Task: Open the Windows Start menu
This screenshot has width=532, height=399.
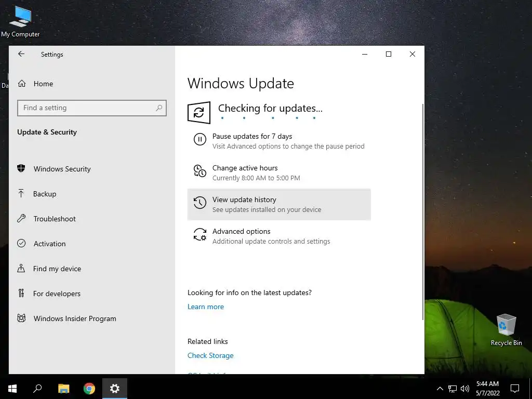Action: 12,389
